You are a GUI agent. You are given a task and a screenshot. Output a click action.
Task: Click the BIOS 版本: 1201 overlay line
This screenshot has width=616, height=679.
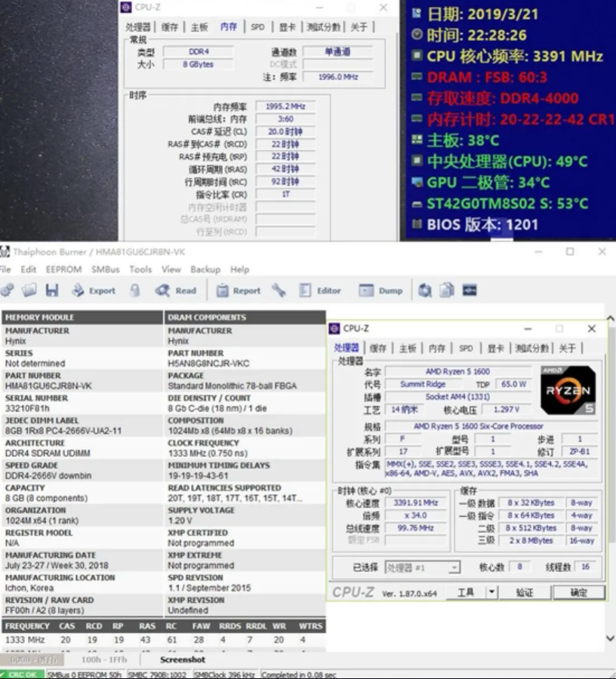click(x=475, y=224)
